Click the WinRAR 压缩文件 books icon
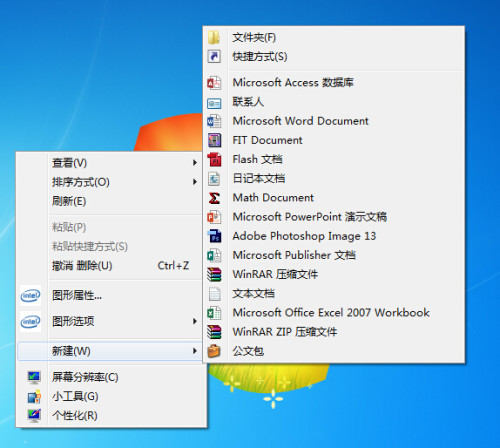 click(214, 275)
